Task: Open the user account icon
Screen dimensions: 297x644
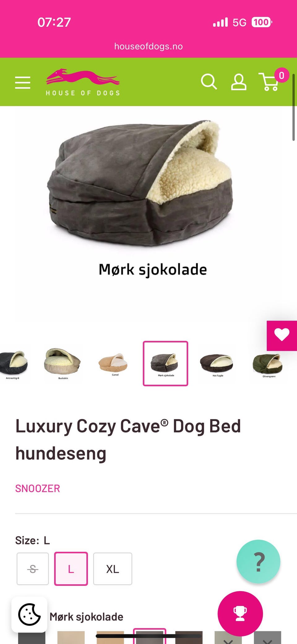Action: point(239,82)
